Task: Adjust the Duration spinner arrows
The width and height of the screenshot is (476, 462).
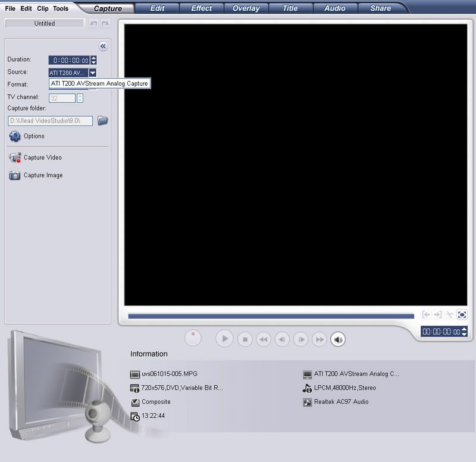Action: click(x=94, y=60)
